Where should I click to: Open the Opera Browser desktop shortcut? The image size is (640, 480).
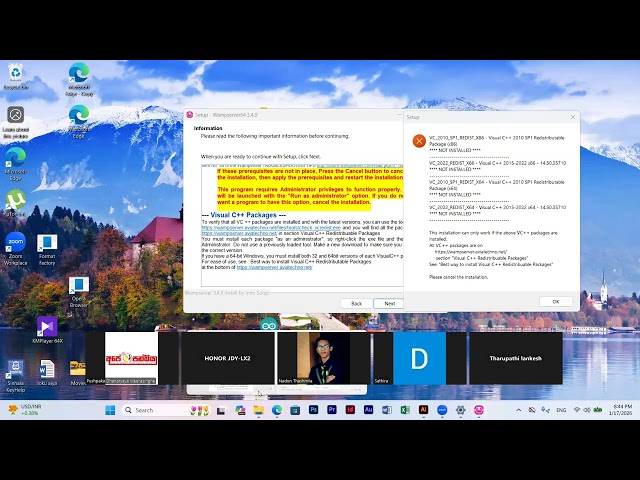(78, 292)
